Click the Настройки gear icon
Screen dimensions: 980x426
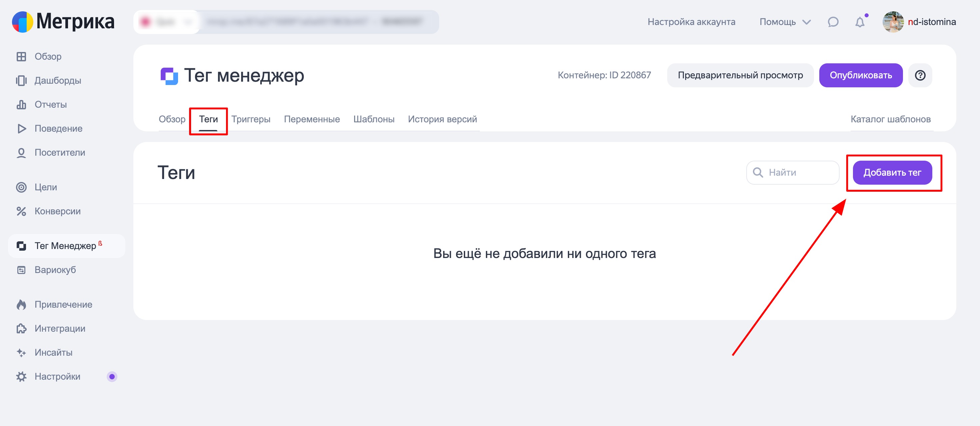point(21,377)
